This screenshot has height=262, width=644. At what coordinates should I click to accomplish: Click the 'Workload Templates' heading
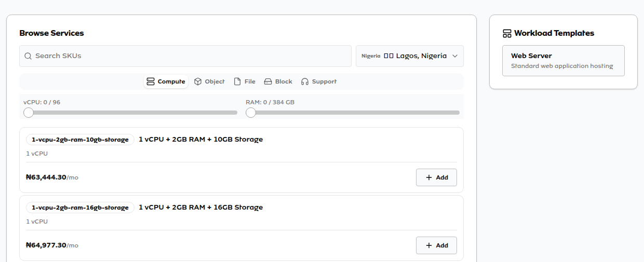(x=554, y=33)
